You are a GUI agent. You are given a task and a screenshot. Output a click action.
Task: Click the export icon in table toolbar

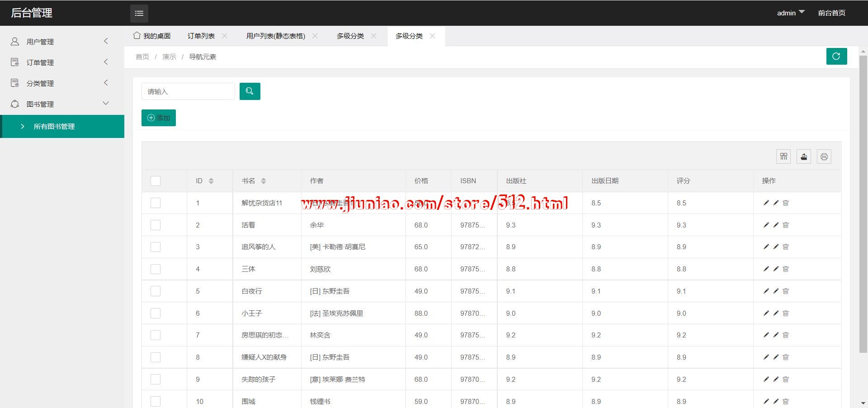click(x=803, y=157)
